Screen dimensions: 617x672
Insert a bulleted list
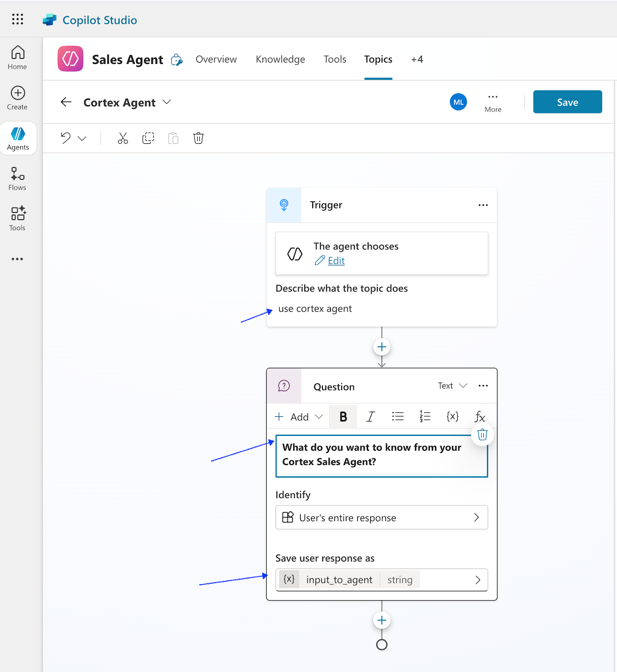pos(397,417)
